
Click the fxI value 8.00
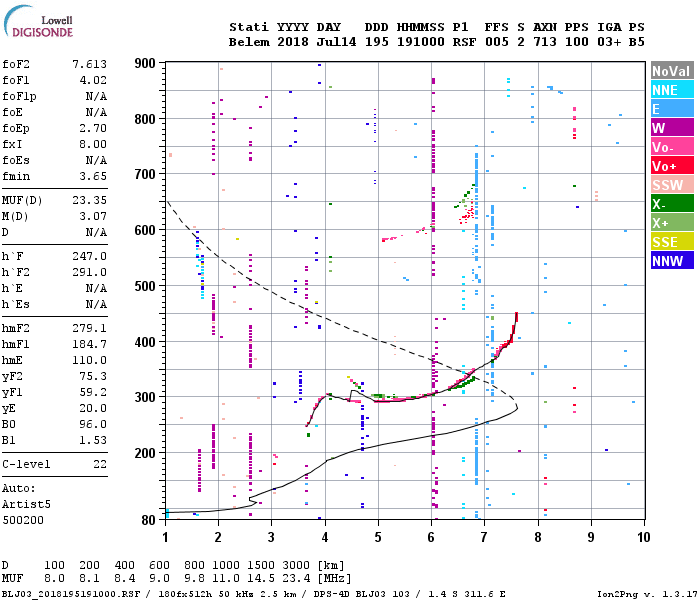pyautogui.click(x=93, y=144)
